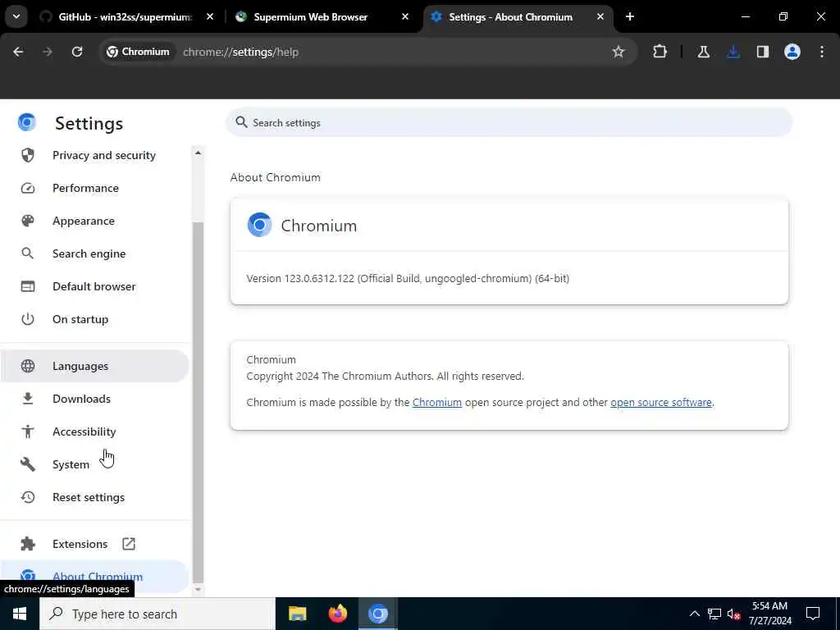
Task: Click the System wrench icon
Action: (x=27, y=464)
